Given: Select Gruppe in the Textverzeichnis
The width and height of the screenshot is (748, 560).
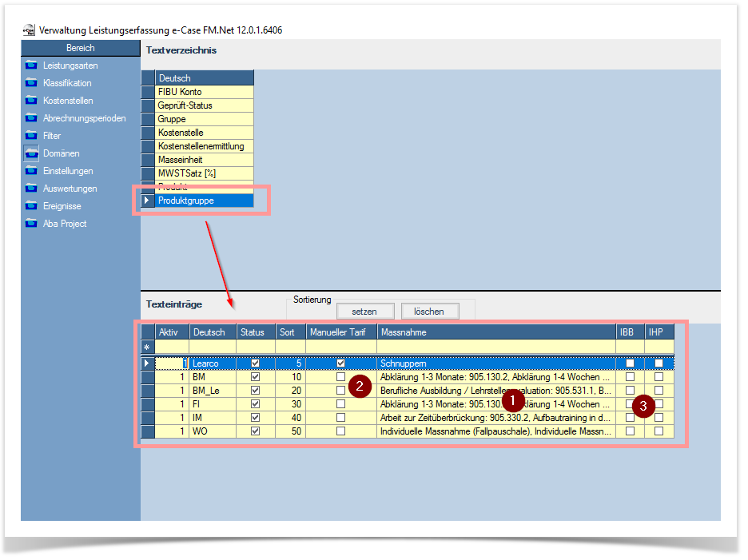Looking at the screenshot, I should (204, 119).
